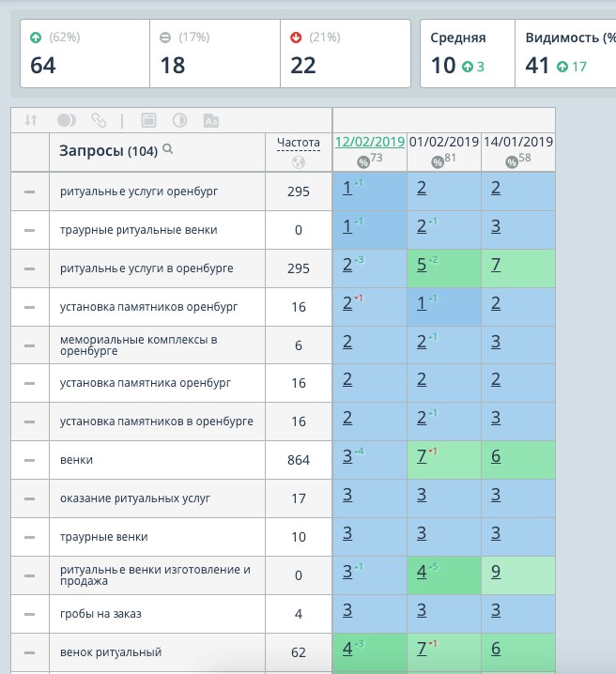Click the Aa text case icon
This screenshot has height=674, width=616.
click(211, 121)
